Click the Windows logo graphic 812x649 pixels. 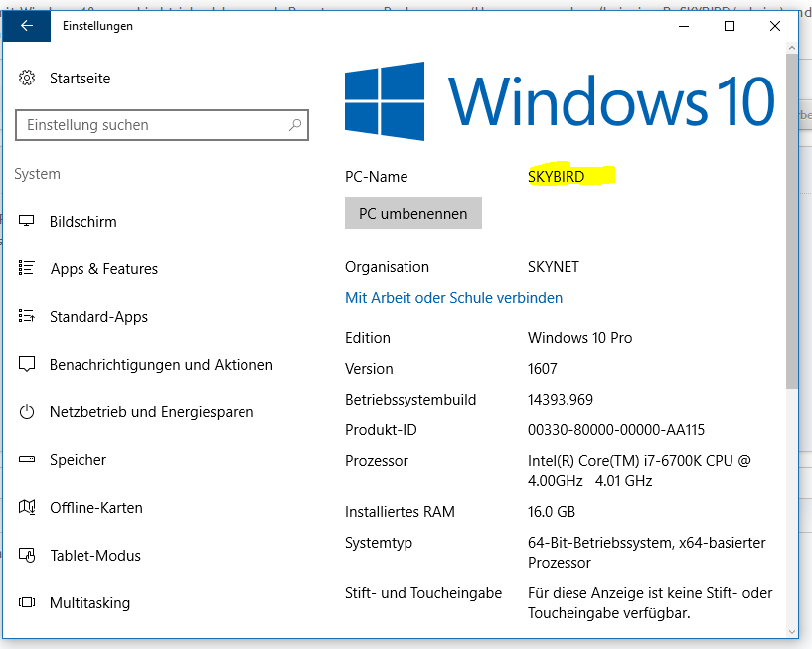tap(385, 101)
